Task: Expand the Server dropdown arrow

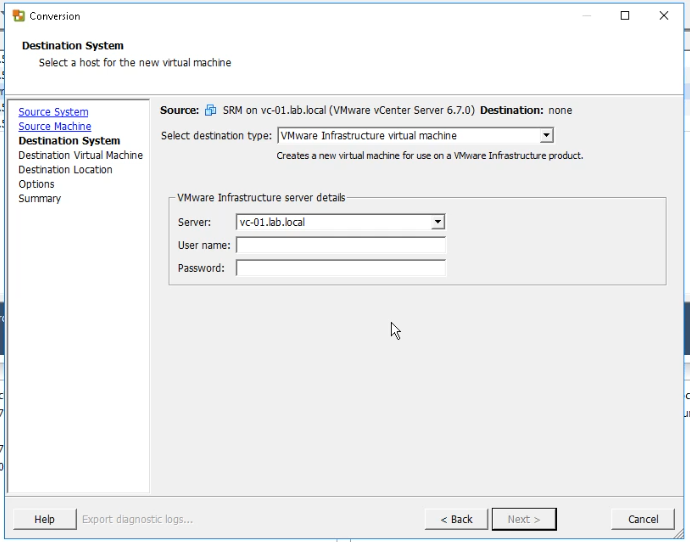Action: pyautogui.click(x=437, y=222)
